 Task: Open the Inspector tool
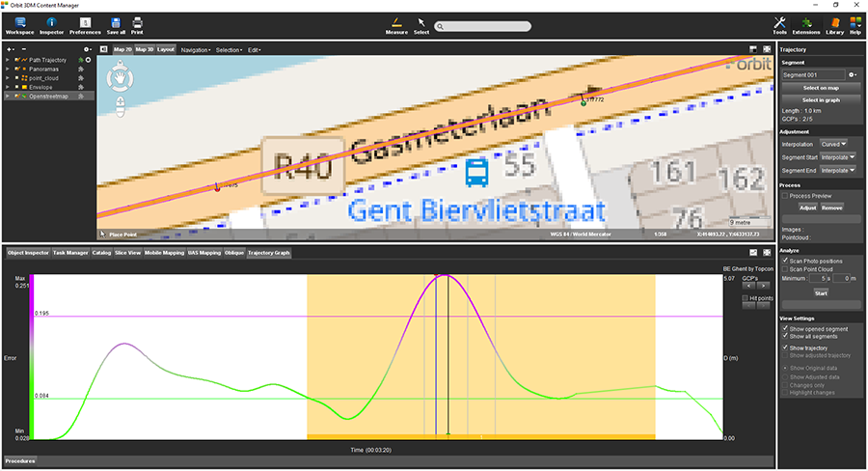click(51, 25)
